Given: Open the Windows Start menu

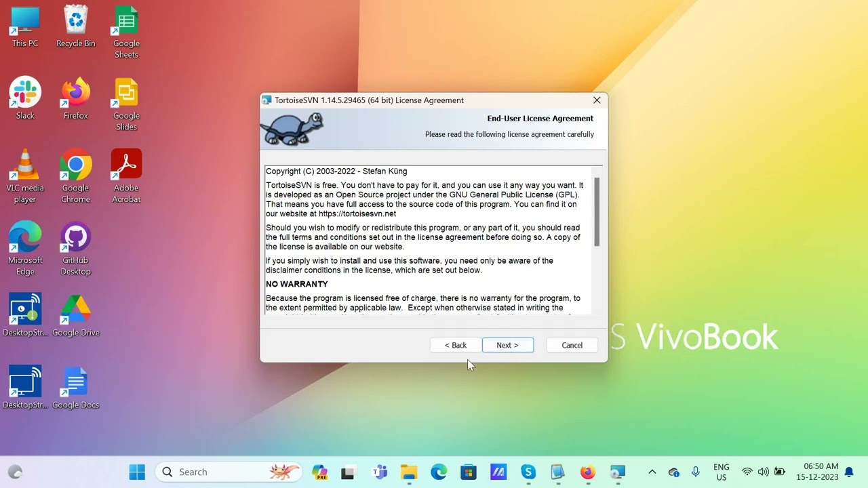Looking at the screenshot, I should 137,472.
